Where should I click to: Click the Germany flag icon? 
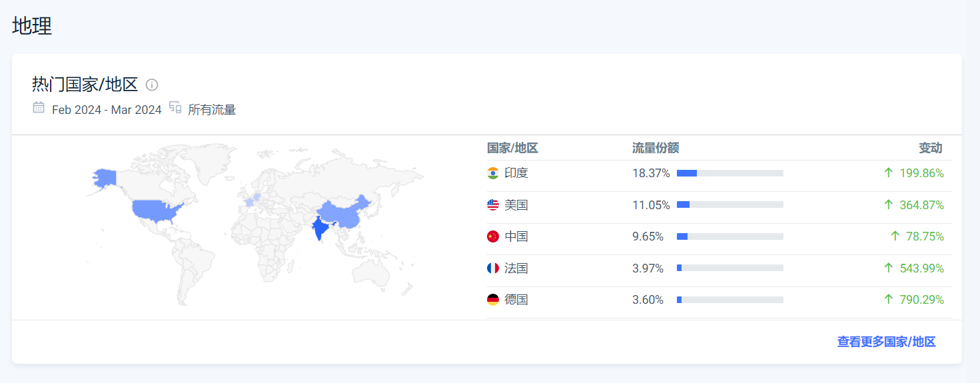[x=493, y=300]
